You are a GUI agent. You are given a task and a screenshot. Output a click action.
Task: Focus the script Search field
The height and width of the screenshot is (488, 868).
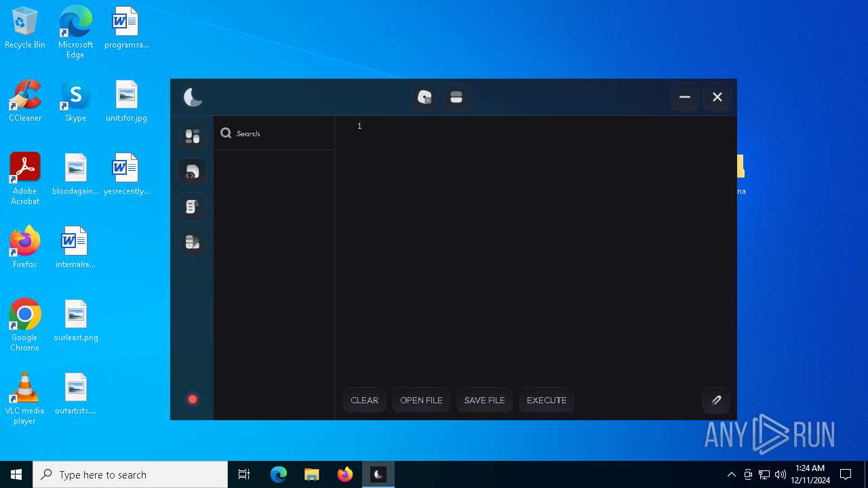point(274,134)
